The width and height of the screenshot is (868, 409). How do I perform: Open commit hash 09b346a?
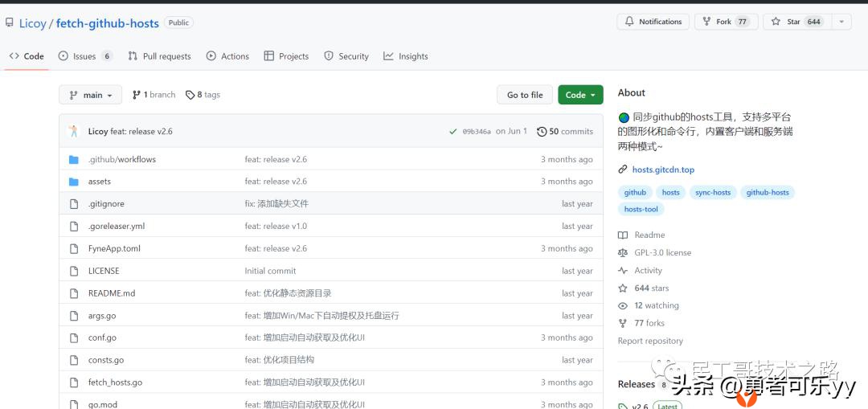tap(477, 132)
